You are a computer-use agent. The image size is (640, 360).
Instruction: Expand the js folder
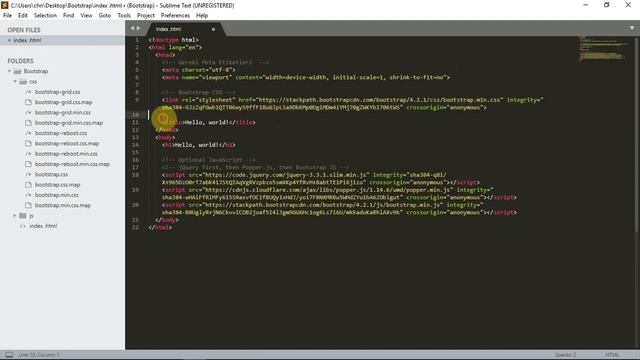click(x=15, y=216)
